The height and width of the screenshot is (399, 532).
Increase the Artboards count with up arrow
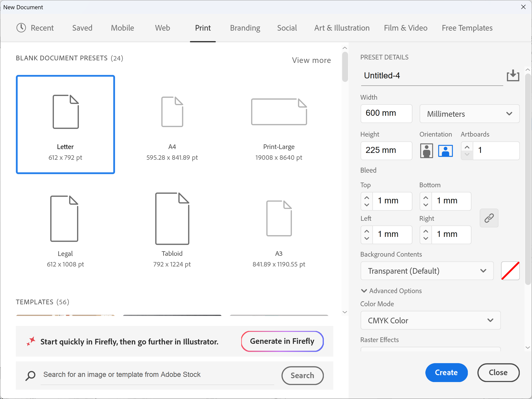pos(467,147)
